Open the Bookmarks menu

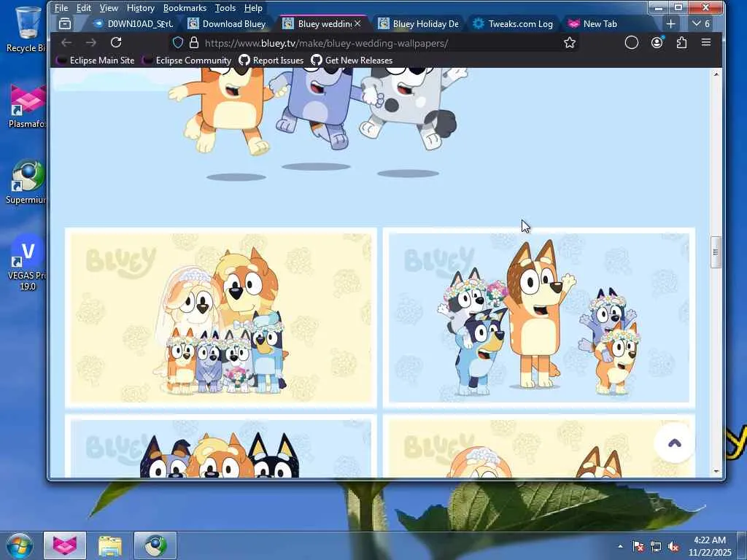click(185, 8)
